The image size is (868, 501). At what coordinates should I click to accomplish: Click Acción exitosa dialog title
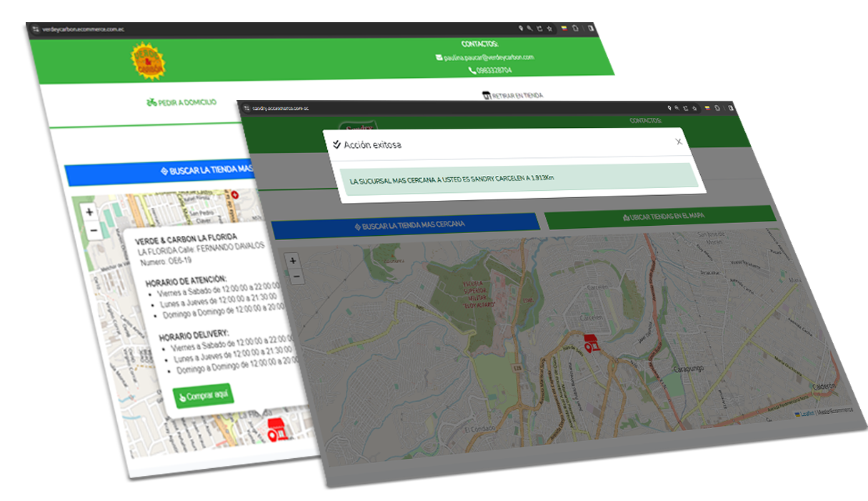pos(372,144)
